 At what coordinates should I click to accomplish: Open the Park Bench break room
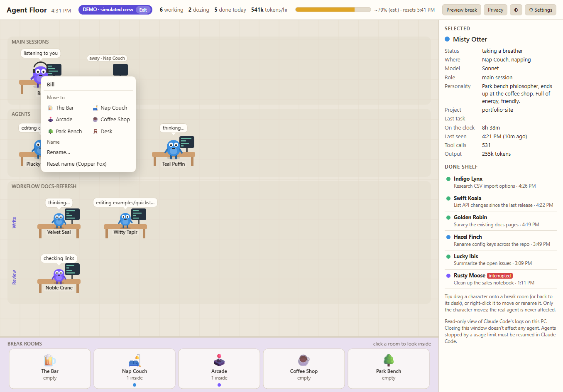tap(389, 369)
